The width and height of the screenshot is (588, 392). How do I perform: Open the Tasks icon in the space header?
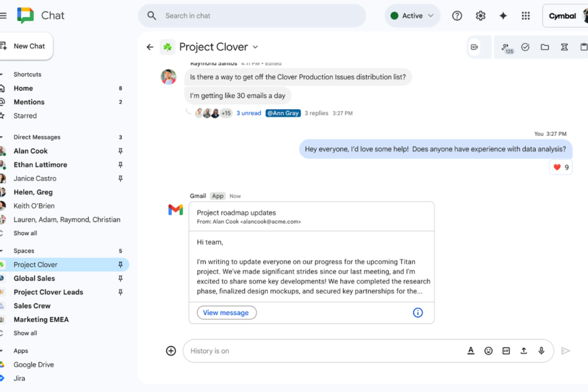525,47
